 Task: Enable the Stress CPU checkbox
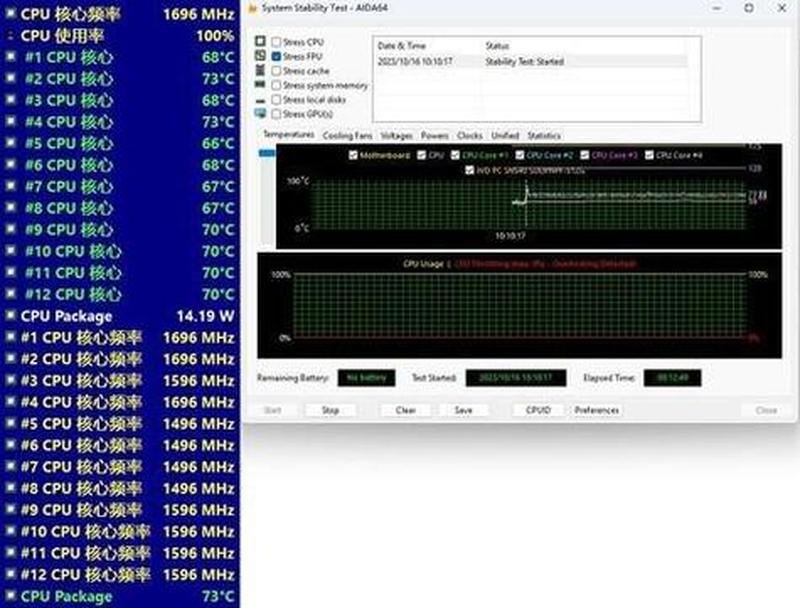pos(277,42)
